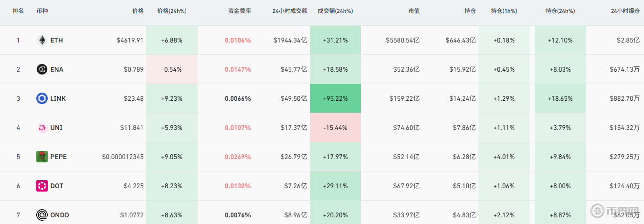Click the DOT coin icon
644x224 pixels.
[x=42, y=186]
